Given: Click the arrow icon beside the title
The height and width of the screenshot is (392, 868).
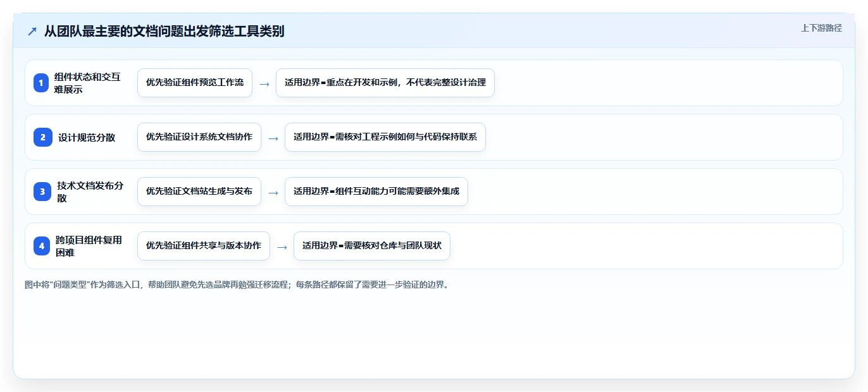Looking at the screenshot, I should (x=32, y=32).
